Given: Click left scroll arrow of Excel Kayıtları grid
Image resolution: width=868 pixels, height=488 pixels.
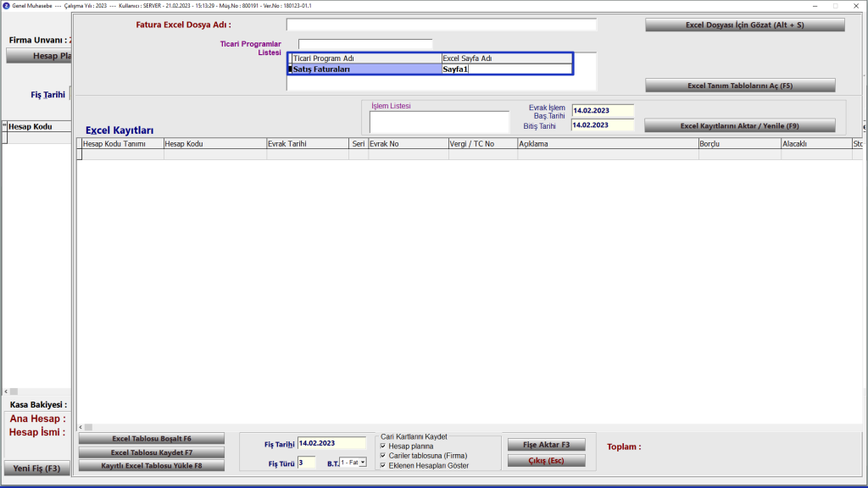Looking at the screenshot, I should [81, 428].
